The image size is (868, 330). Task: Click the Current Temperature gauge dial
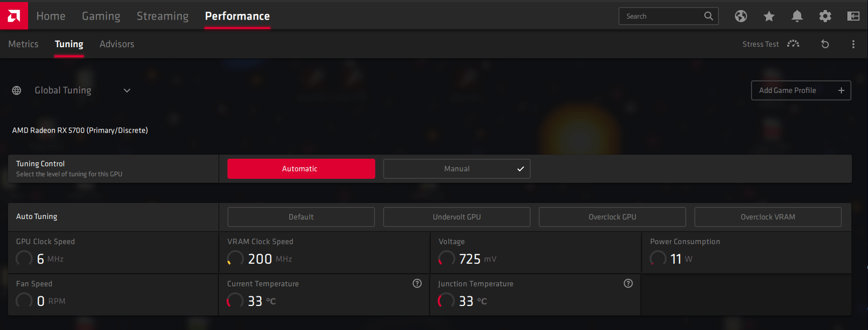pos(235,301)
